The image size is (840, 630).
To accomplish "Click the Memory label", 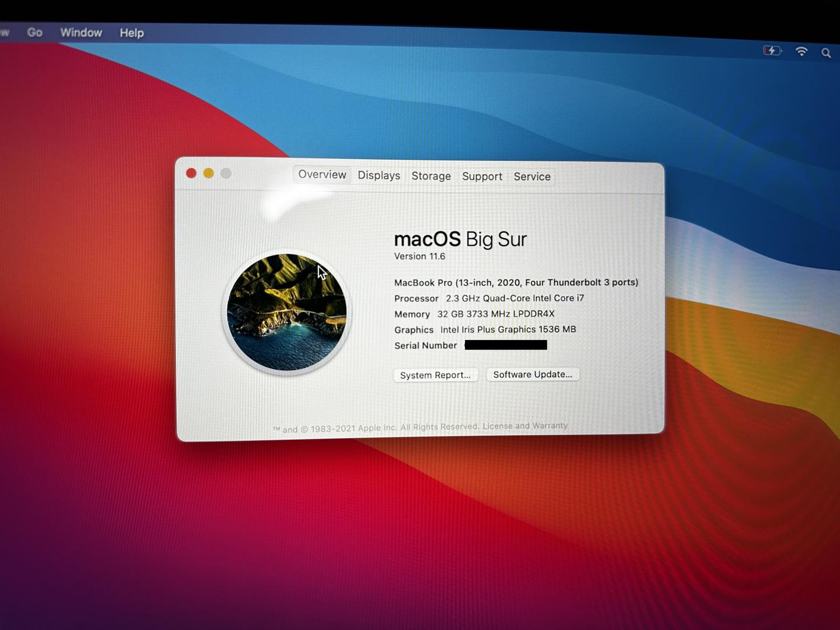I will (412, 314).
